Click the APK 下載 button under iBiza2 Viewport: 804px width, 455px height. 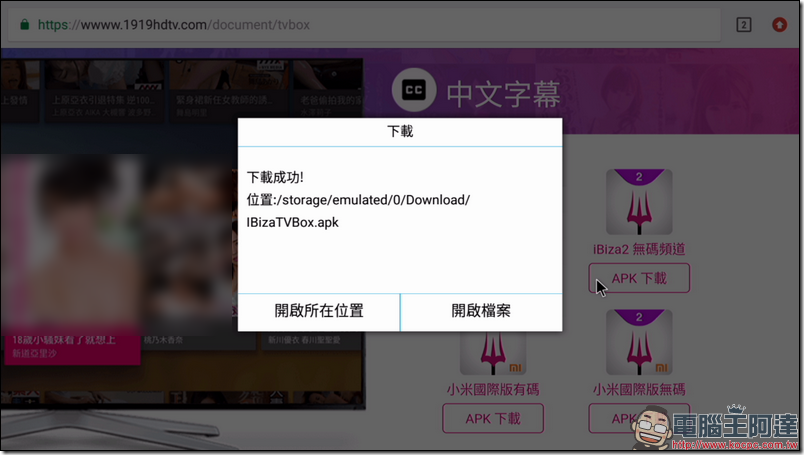[639, 278]
